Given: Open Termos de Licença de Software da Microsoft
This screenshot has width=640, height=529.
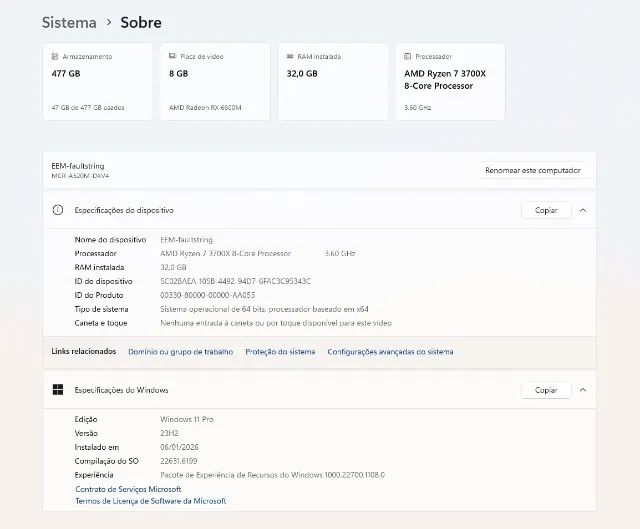Looking at the screenshot, I should (150, 501).
